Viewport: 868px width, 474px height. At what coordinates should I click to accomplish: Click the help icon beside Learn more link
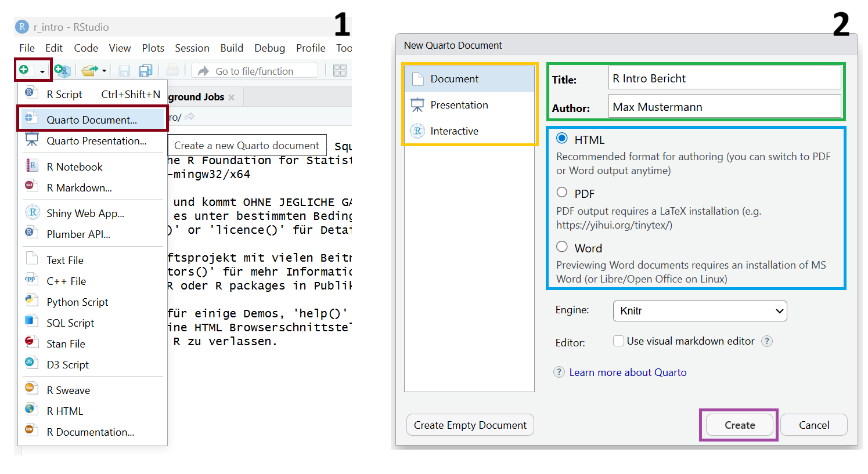[x=559, y=372]
